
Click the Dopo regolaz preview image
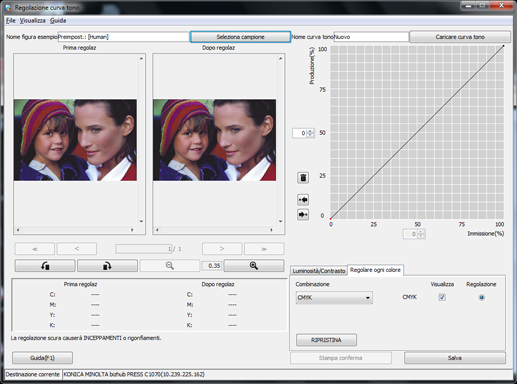pyautogui.click(x=214, y=140)
